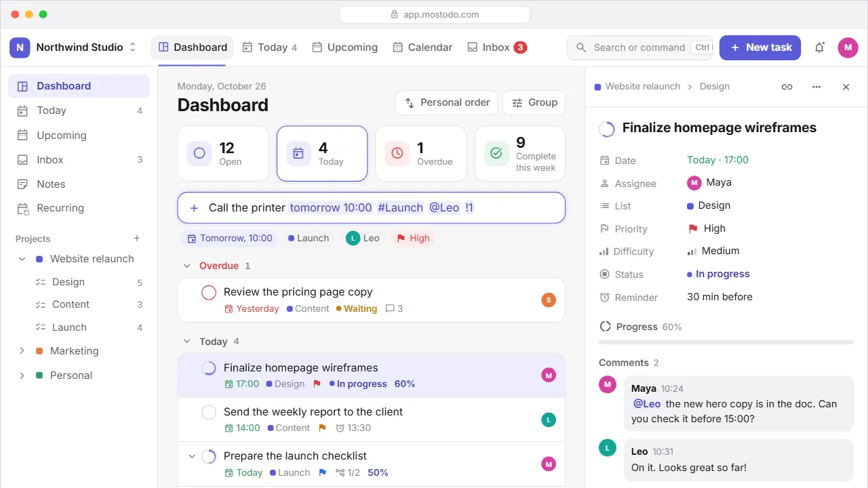The height and width of the screenshot is (488, 868).
Task: Open the Inbox tab in the top bar
Action: pos(497,47)
